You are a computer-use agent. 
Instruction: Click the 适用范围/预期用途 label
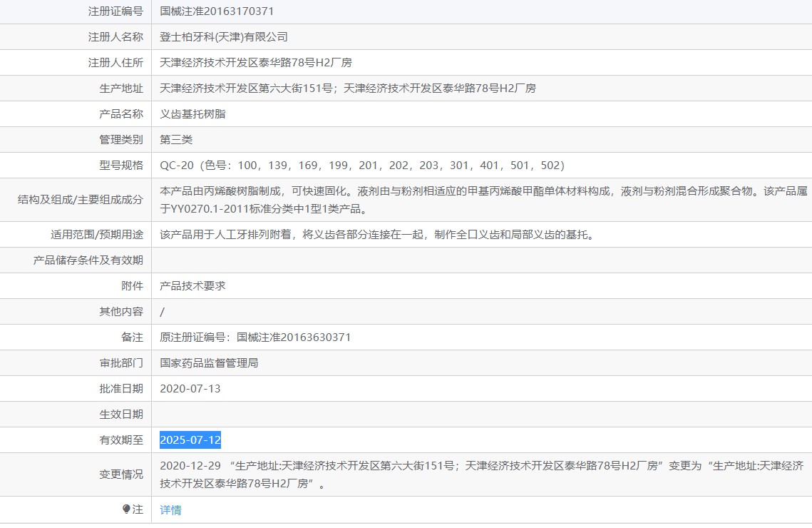pyautogui.click(x=97, y=235)
